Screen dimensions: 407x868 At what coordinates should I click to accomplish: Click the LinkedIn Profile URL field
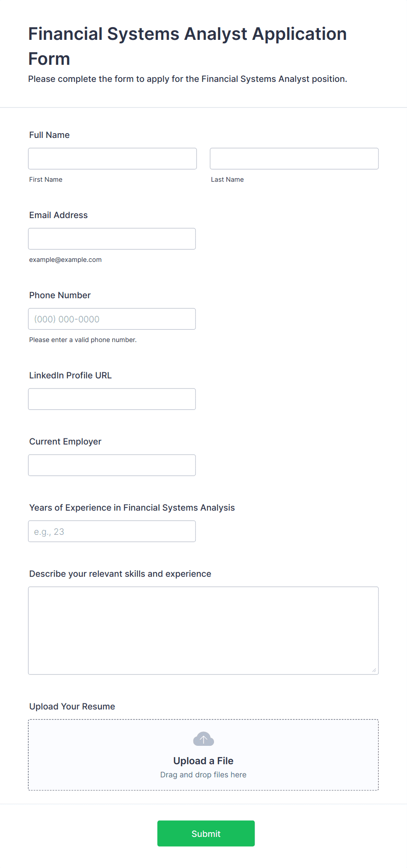point(112,399)
